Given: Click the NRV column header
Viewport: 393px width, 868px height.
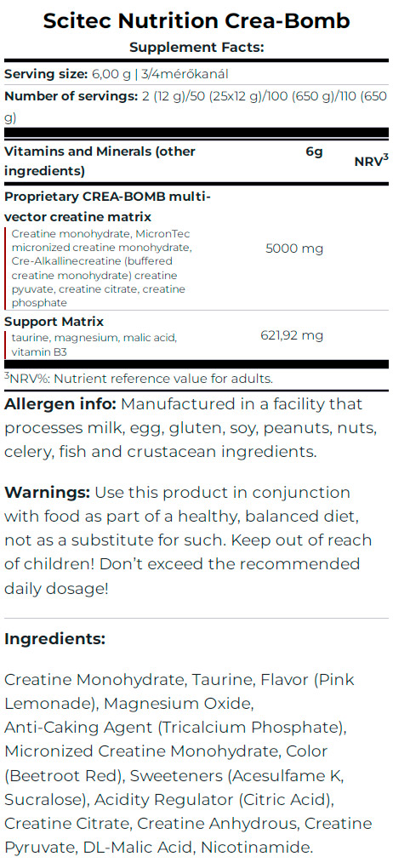Looking at the screenshot, I should [x=371, y=161].
